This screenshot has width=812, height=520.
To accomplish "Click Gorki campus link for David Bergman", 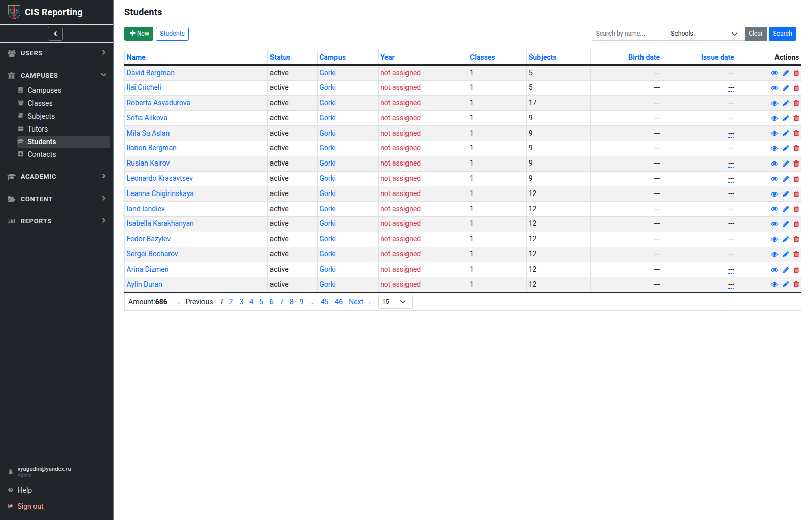I will (x=327, y=73).
